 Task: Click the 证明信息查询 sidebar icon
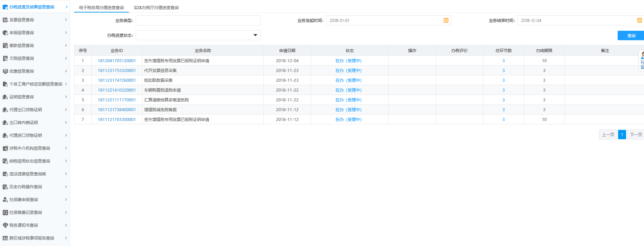(5, 97)
